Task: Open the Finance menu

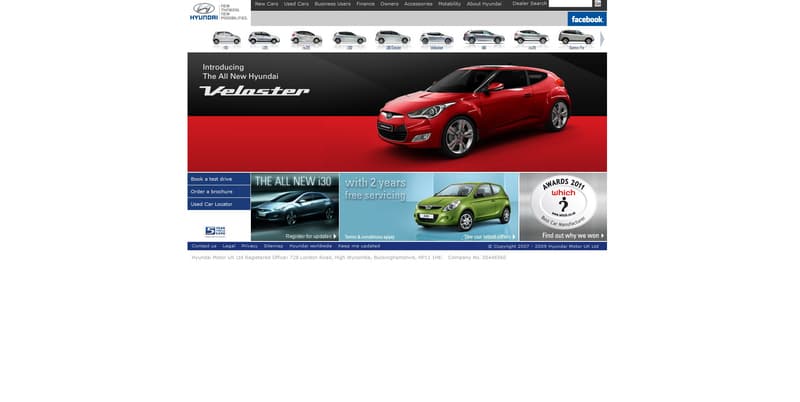Action: click(x=365, y=4)
